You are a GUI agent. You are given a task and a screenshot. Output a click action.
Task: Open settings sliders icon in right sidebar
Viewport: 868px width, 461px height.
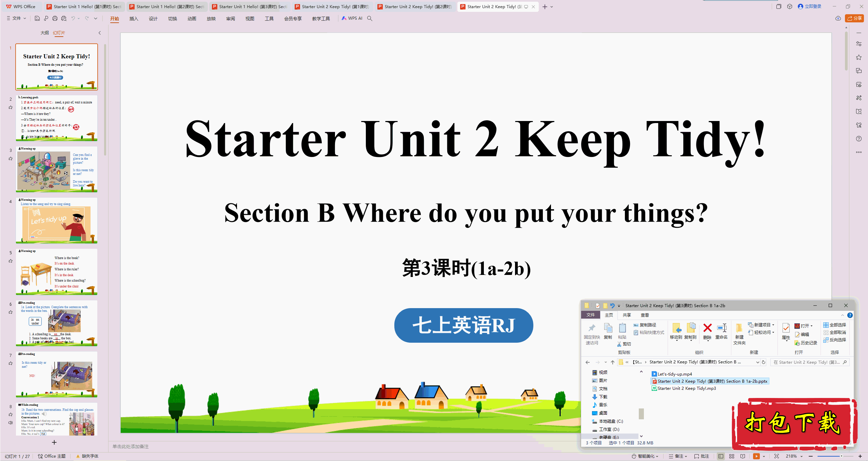(x=859, y=44)
